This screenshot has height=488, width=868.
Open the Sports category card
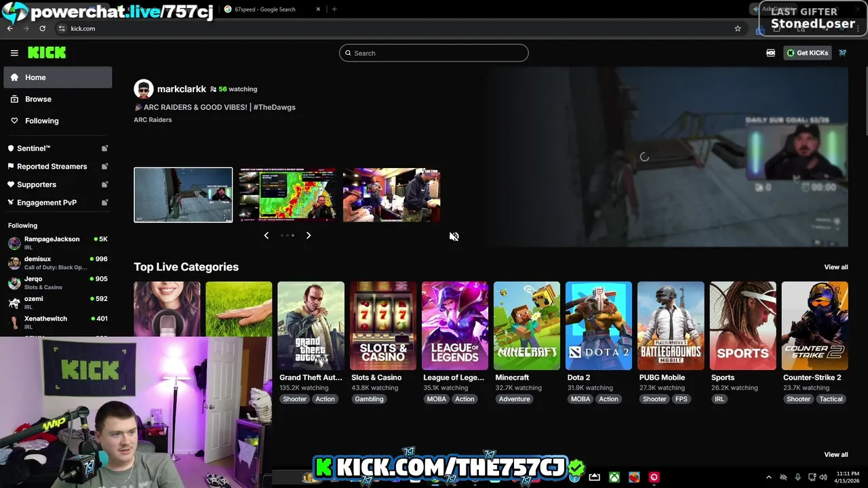tap(743, 326)
